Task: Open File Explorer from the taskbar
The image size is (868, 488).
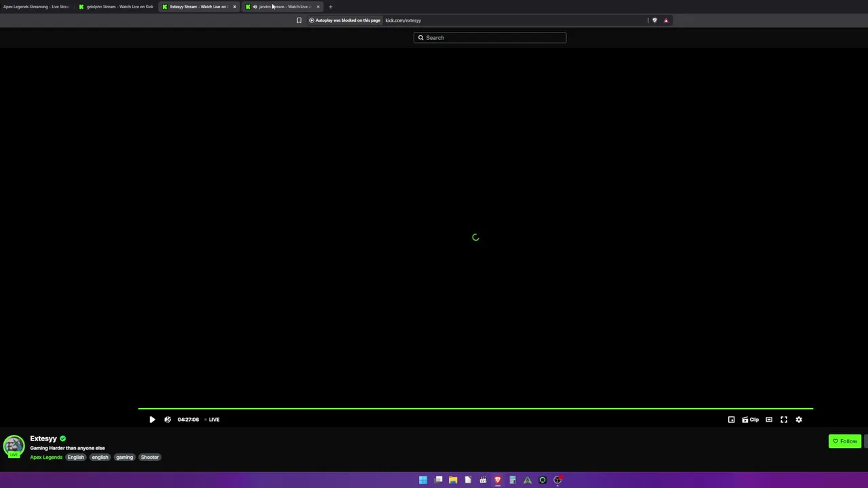Action: click(x=453, y=480)
